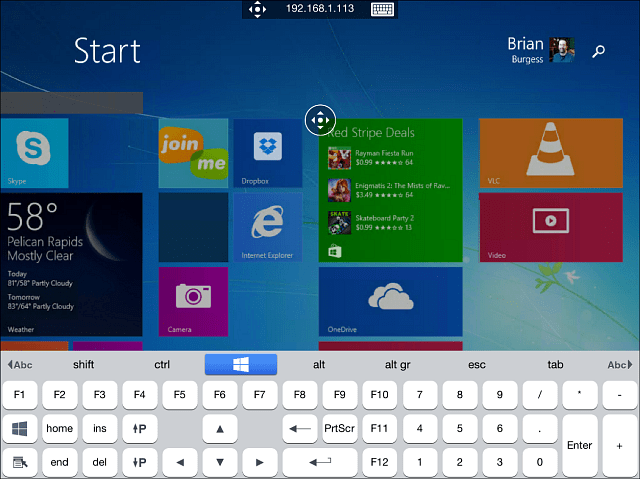
Task: Tap the numpad minus key
Action: point(620,395)
